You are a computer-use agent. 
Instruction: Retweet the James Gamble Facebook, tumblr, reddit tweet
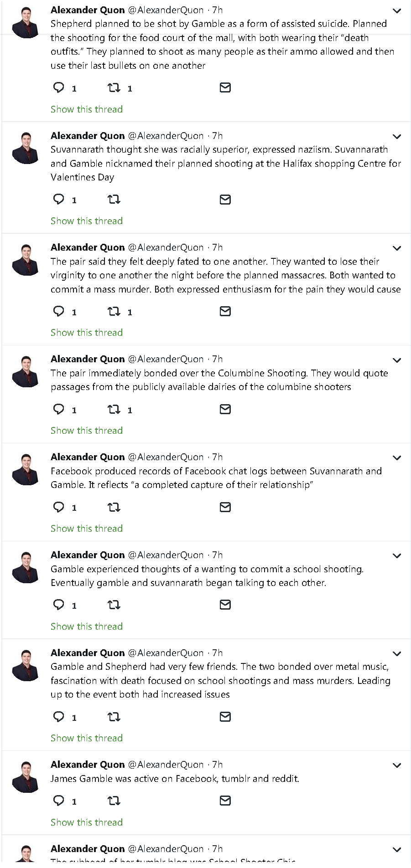tap(114, 801)
